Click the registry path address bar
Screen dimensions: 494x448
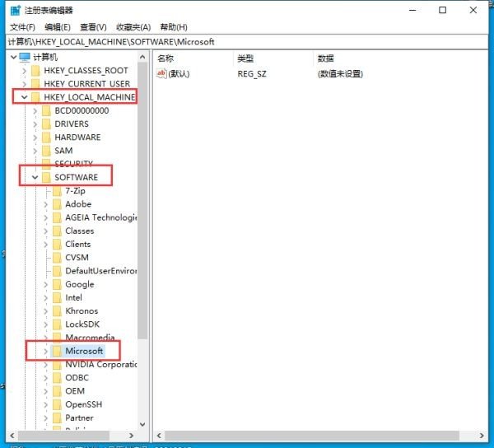tap(247, 41)
